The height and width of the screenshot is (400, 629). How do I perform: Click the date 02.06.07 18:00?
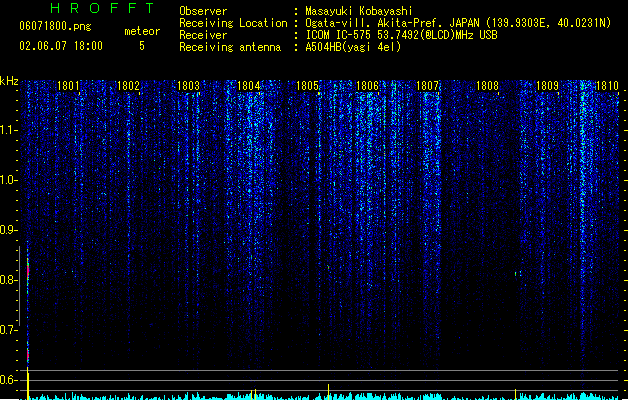coord(61,46)
